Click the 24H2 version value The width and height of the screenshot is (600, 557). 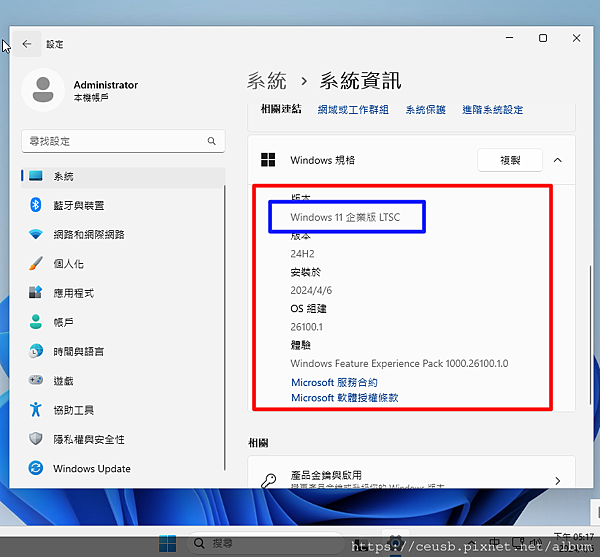click(x=302, y=254)
